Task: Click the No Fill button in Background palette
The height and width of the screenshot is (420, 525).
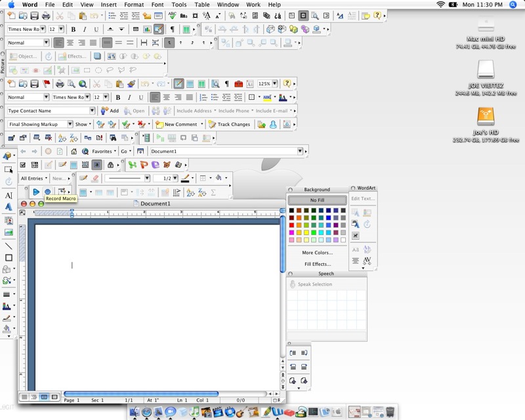Action: point(317,200)
